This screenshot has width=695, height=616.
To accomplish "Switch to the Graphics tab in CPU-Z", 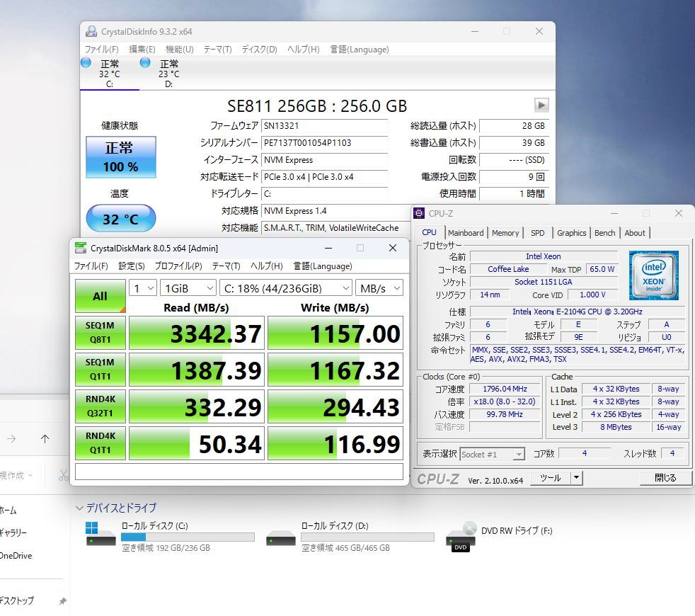I will [571, 233].
